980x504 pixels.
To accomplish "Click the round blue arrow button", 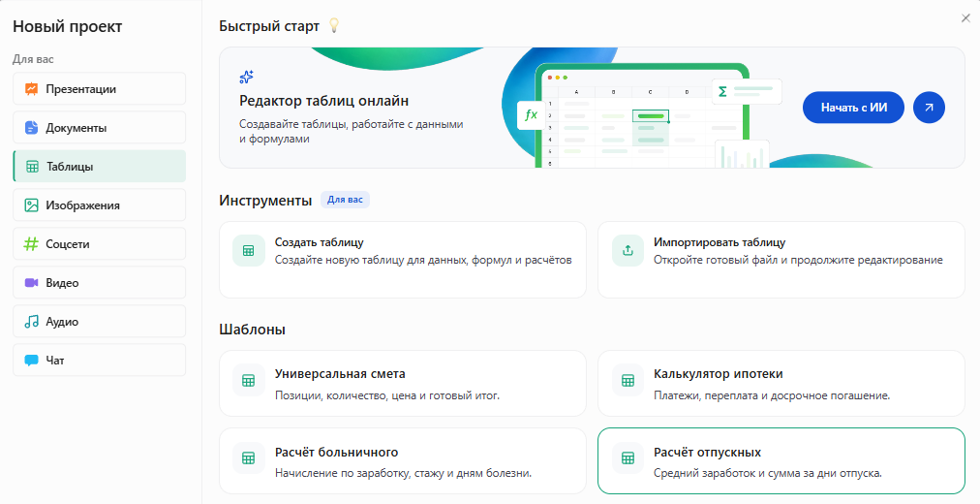I will click(929, 108).
